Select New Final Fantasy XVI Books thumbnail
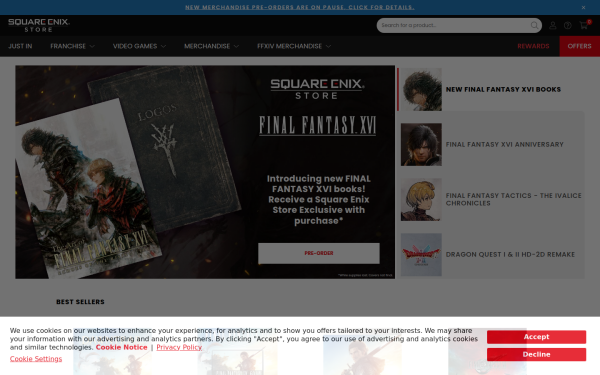The width and height of the screenshot is (600, 375). pos(421,90)
